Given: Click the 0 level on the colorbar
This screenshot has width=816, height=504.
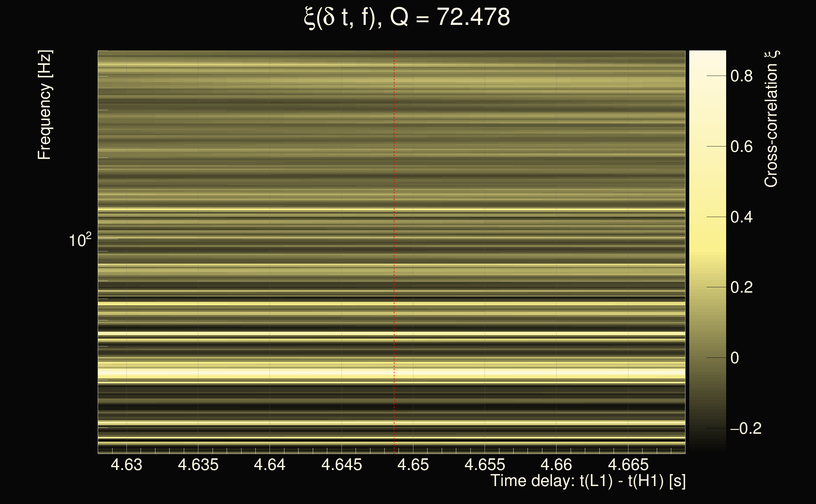Looking at the screenshot, I should click(x=735, y=358).
